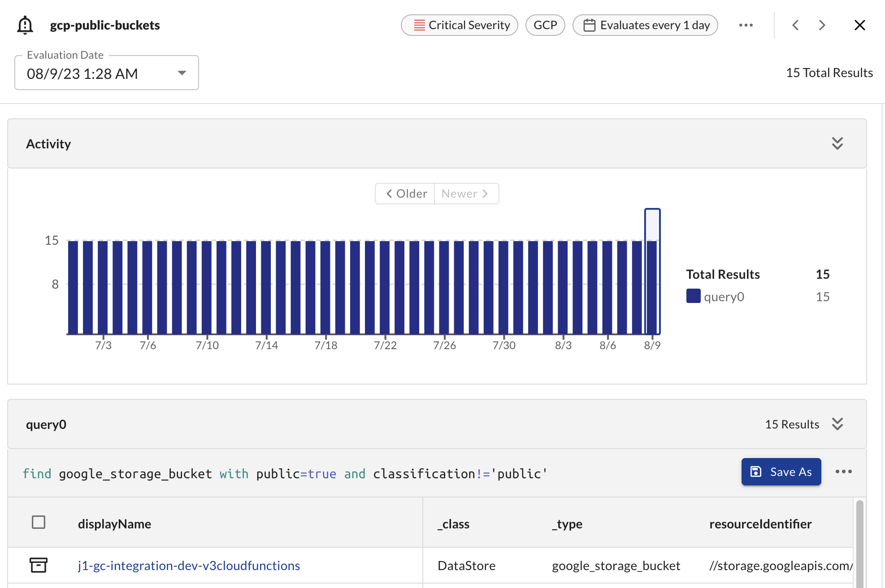Click the Save As button
885x588 pixels.
pos(781,471)
